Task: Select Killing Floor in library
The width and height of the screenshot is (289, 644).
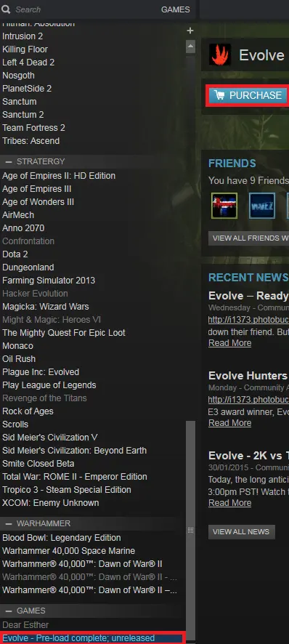Action: click(25, 49)
